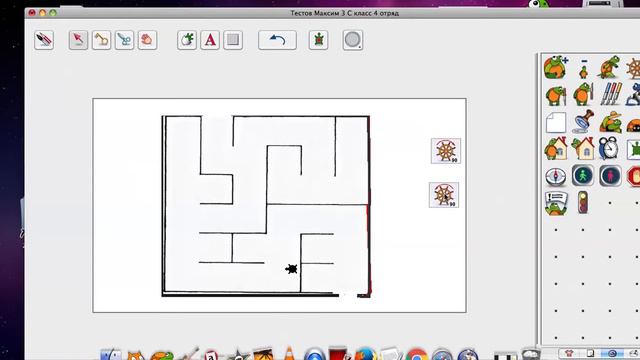Click the blank page icon
Screen dimensions: 640x360
pos(556,122)
